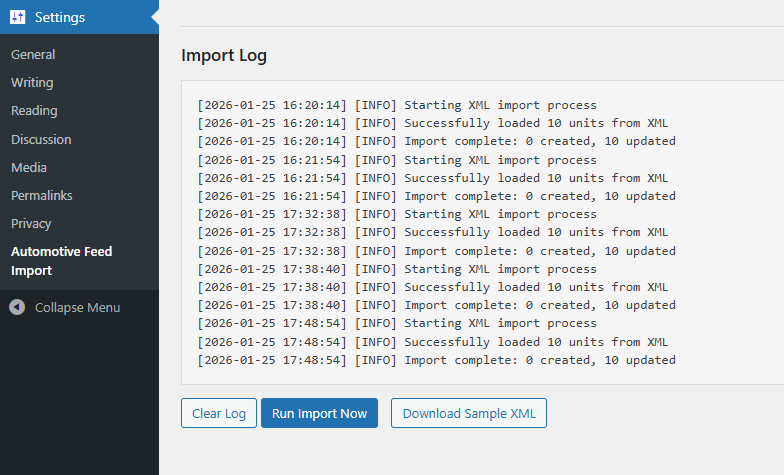The width and height of the screenshot is (784, 475).
Task: Select Media settings submenu item
Action: [29, 167]
